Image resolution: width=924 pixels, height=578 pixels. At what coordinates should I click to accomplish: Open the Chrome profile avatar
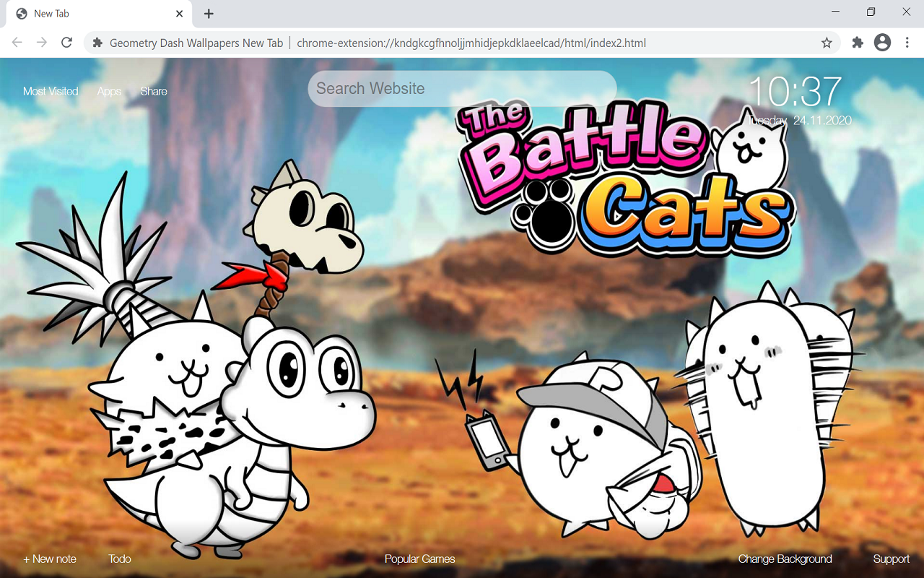(882, 43)
